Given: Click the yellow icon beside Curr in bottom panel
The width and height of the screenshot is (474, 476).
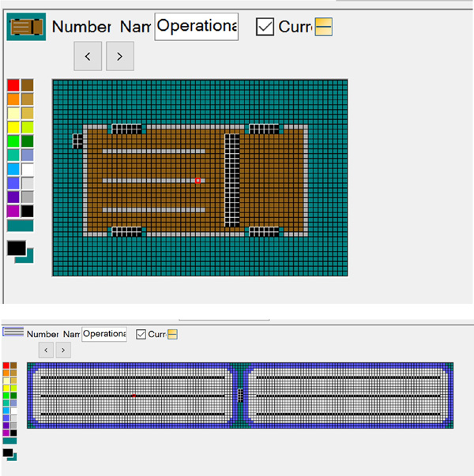Looking at the screenshot, I should click(x=172, y=334).
